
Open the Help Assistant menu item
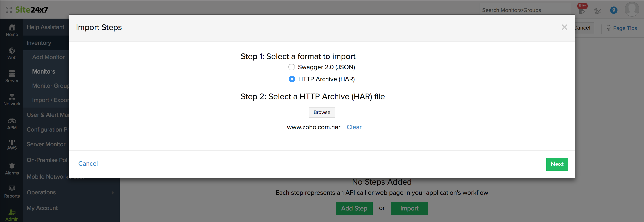click(x=45, y=27)
